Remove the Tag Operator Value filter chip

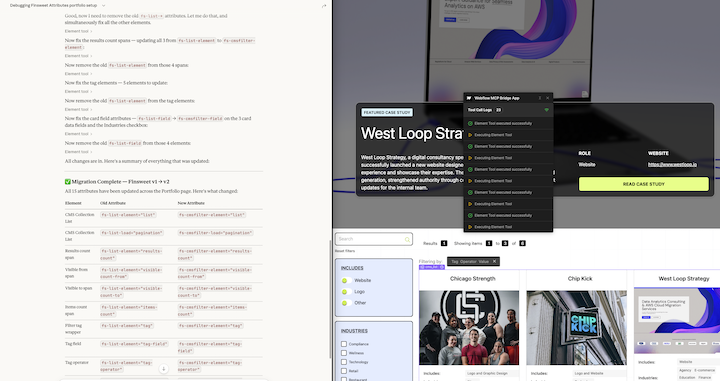[x=494, y=261]
